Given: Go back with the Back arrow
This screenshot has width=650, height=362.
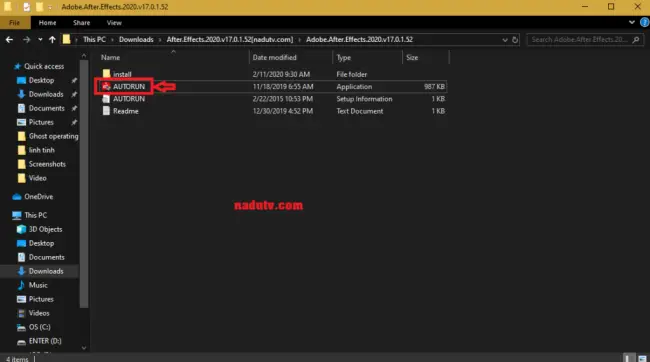Looking at the screenshot, I should (10, 40).
